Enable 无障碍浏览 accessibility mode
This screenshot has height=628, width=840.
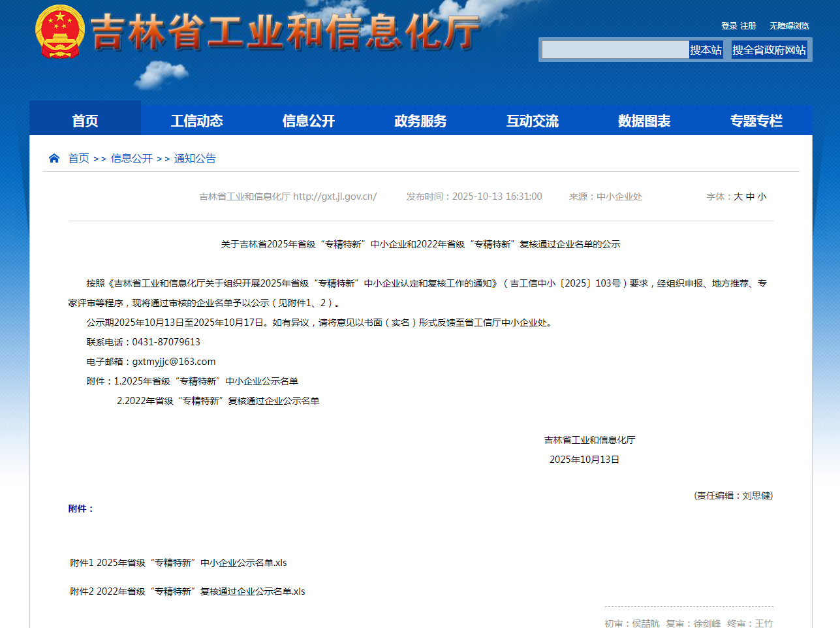[789, 25]
